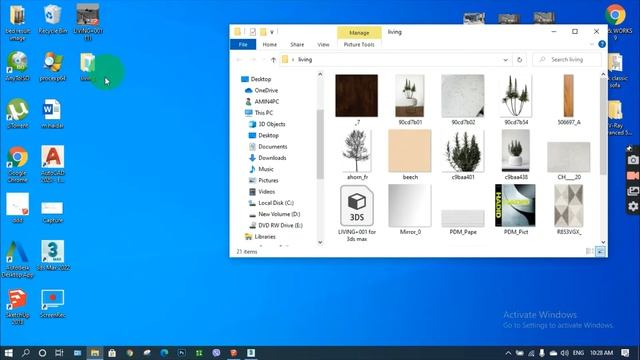
Task: Open the Quick Access Toolbar customize dropdown
Action: tap(272, 32)
